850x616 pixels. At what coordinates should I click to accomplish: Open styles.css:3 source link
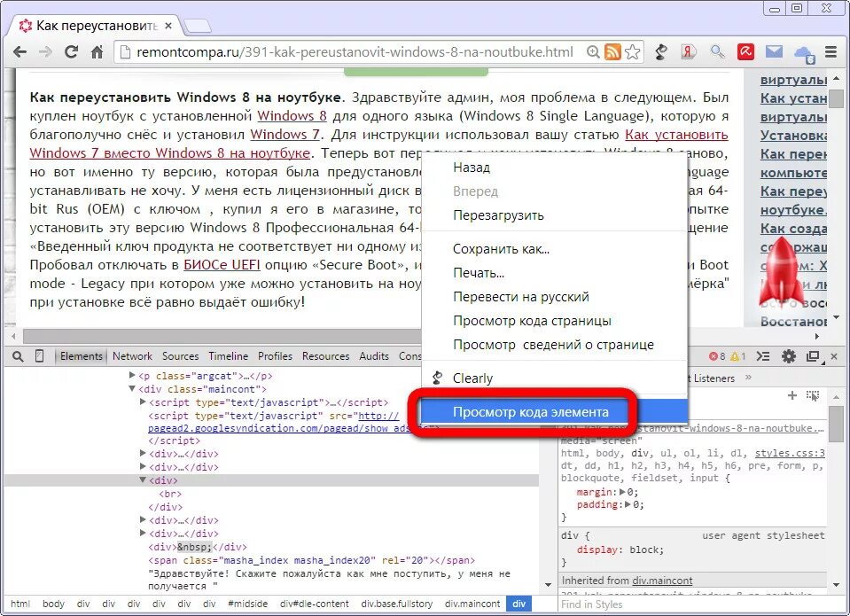(x=790, y=453)
